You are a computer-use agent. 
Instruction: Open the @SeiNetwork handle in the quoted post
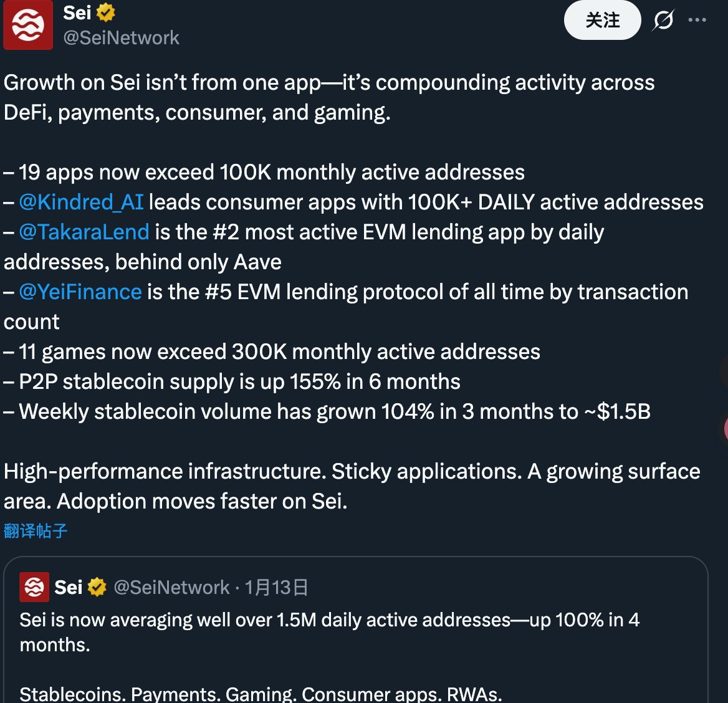point(172,587)
